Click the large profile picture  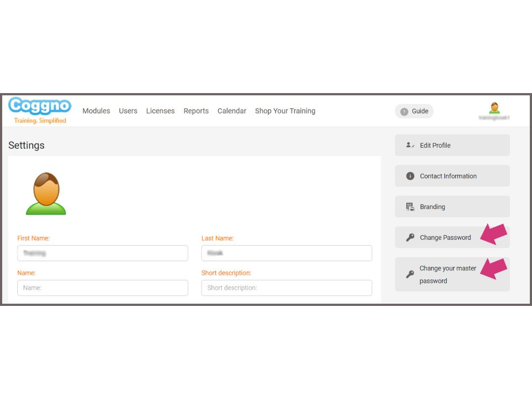46,194
